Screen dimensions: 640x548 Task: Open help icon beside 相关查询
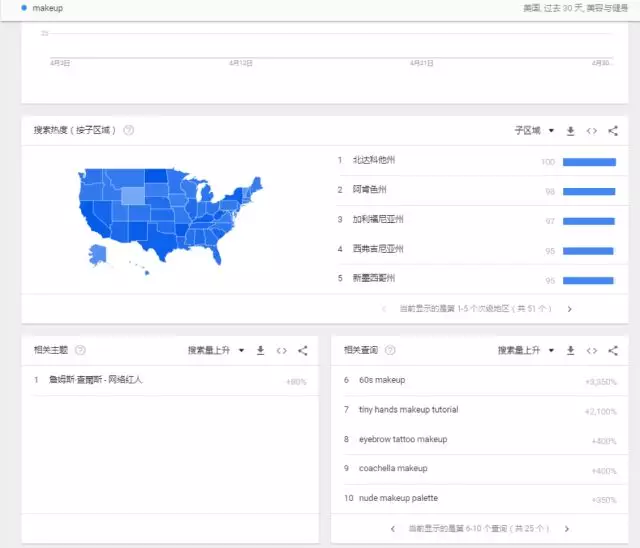(x=390, y=351)
